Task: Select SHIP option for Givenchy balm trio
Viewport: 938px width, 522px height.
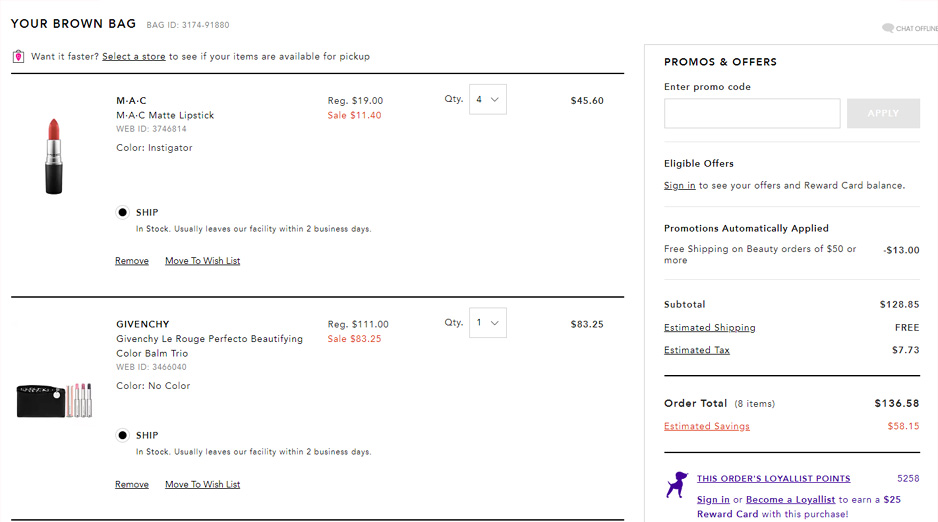Action: (123, 435)
